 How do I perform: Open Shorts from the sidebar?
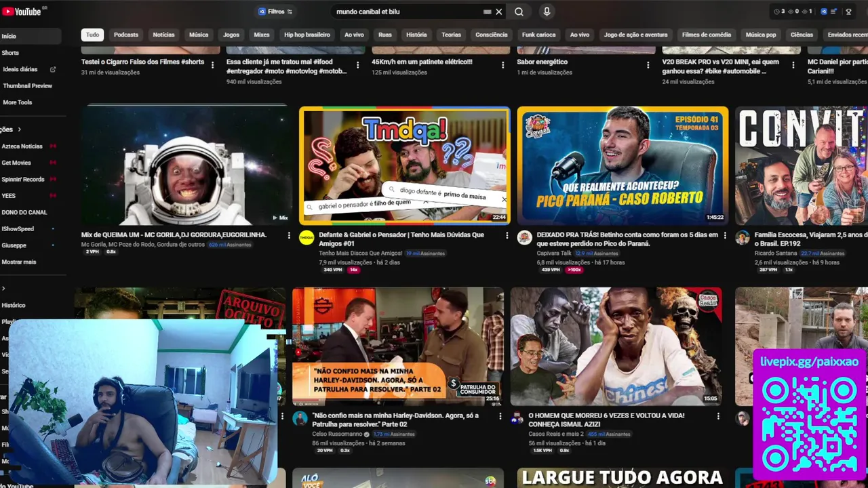(x=10, y=53)
